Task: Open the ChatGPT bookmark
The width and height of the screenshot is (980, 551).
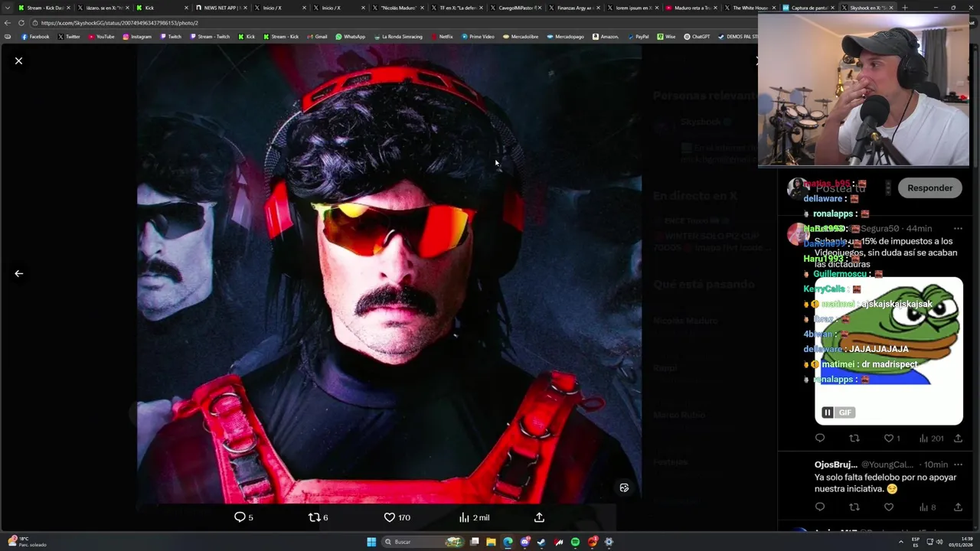Action: pos(697,37)
